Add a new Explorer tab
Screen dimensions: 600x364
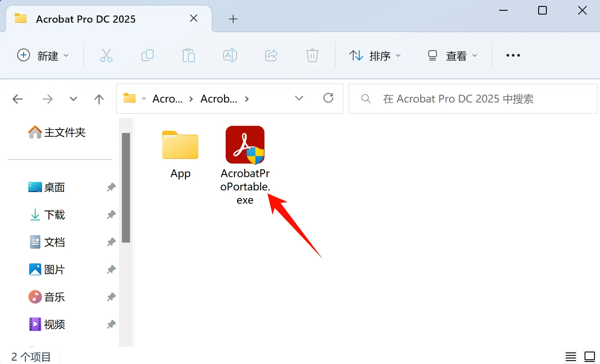pos(233,19)
